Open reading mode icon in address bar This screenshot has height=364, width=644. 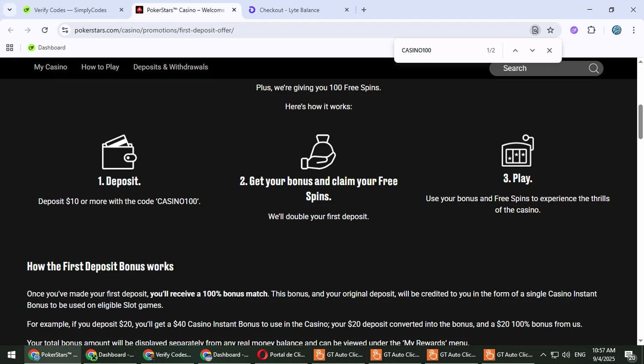pos(535,30)
